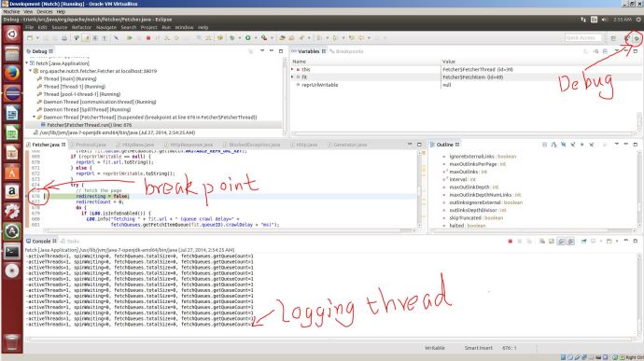Click the console vertical scrollbar
This screenshot has width=644, height=361.
639,294
